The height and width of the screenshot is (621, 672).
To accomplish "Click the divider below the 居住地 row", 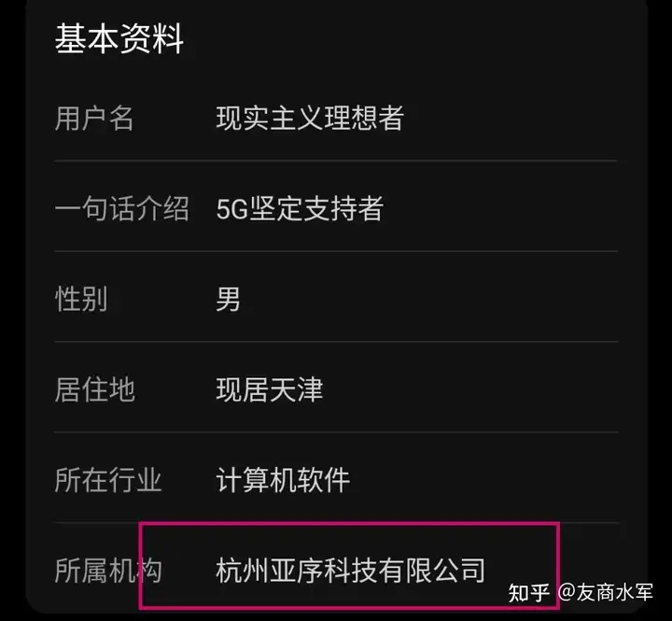I will coord(336,432).
